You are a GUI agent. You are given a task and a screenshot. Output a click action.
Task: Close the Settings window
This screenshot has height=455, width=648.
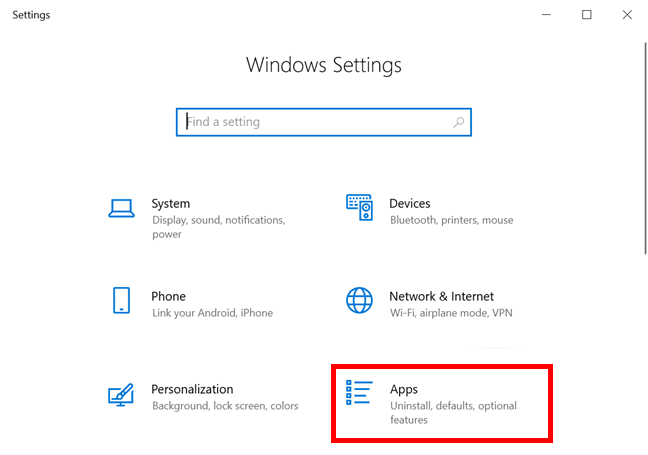pos(627,15)
